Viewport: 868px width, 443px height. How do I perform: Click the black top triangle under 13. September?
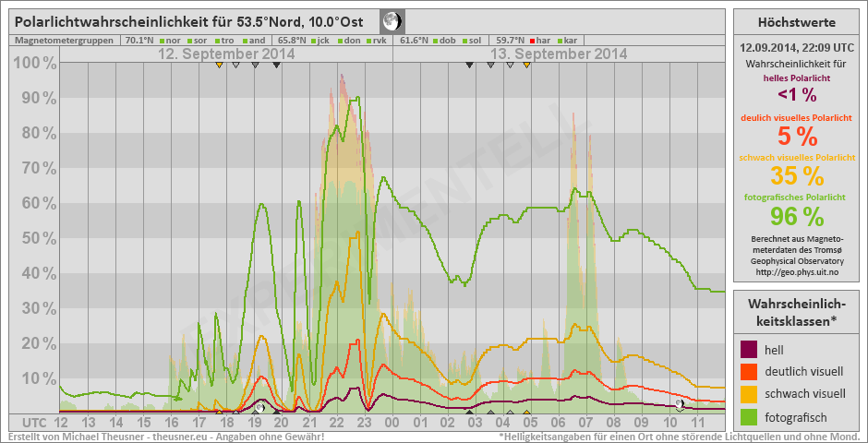(470, 65)
